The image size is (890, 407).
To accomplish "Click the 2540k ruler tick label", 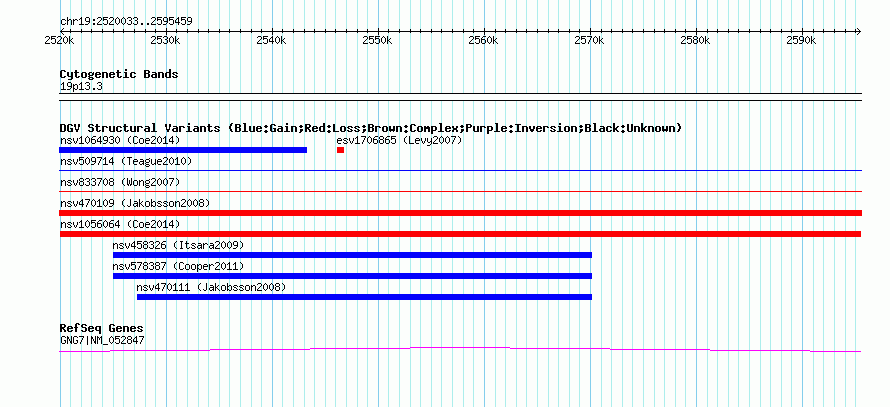I will pyautogui.click(x=272, y=41).
